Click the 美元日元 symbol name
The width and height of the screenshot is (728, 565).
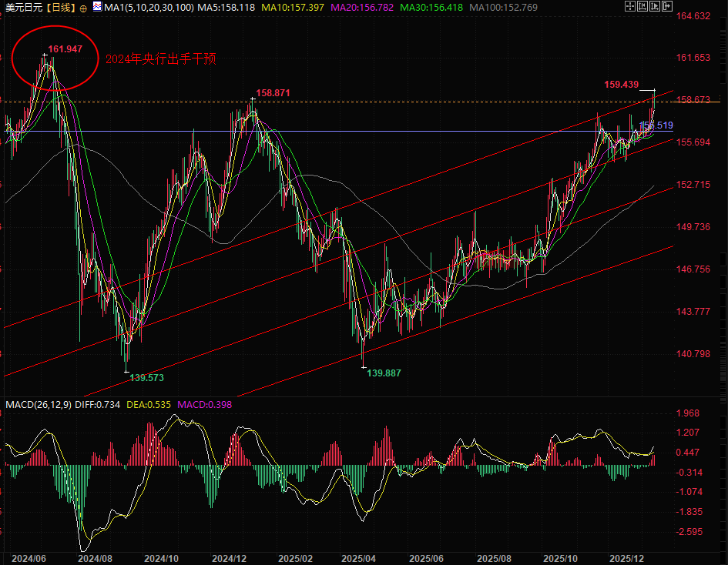pyautogui.click(x=22, y=8)
